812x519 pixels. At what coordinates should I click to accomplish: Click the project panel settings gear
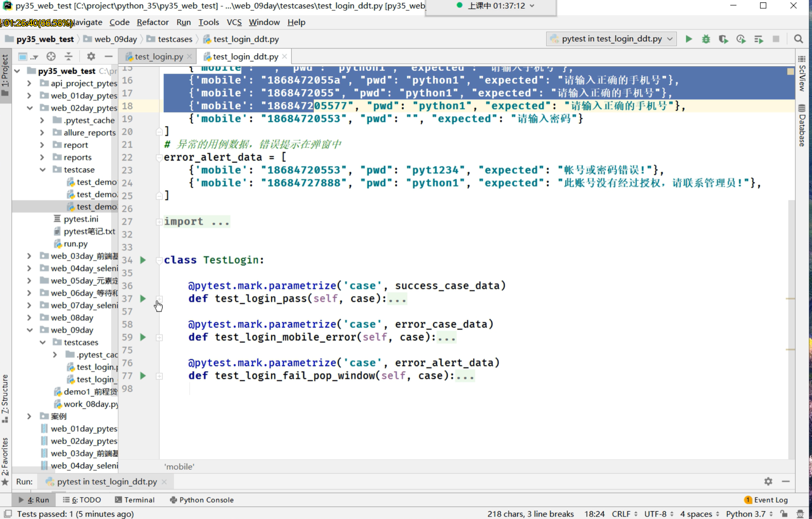[91, 56]
